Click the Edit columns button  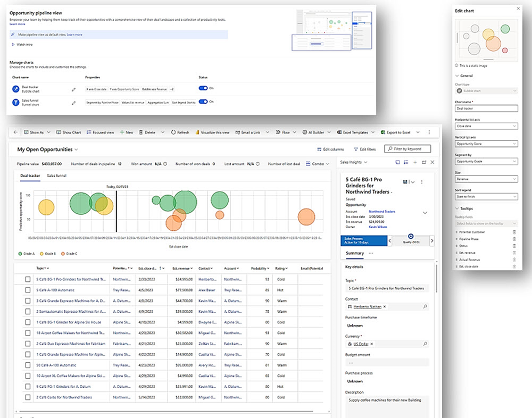[x=330, y=149]
